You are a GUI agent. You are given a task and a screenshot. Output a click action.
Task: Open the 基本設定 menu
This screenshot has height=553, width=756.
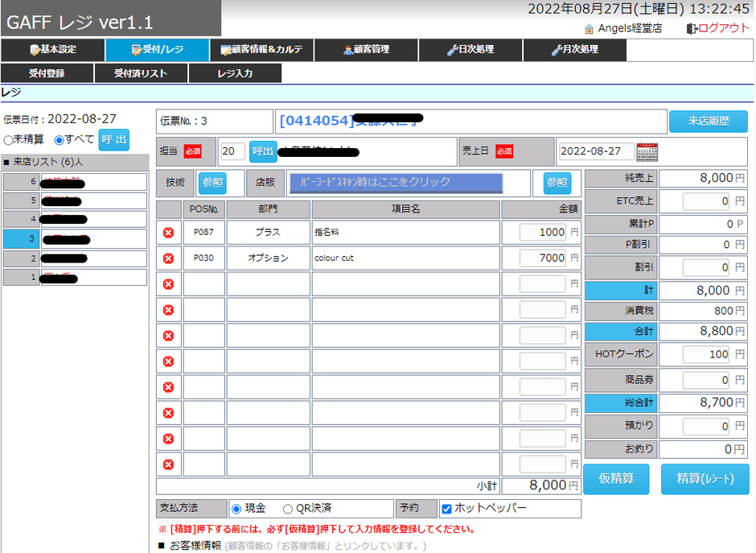click(53, 50)
